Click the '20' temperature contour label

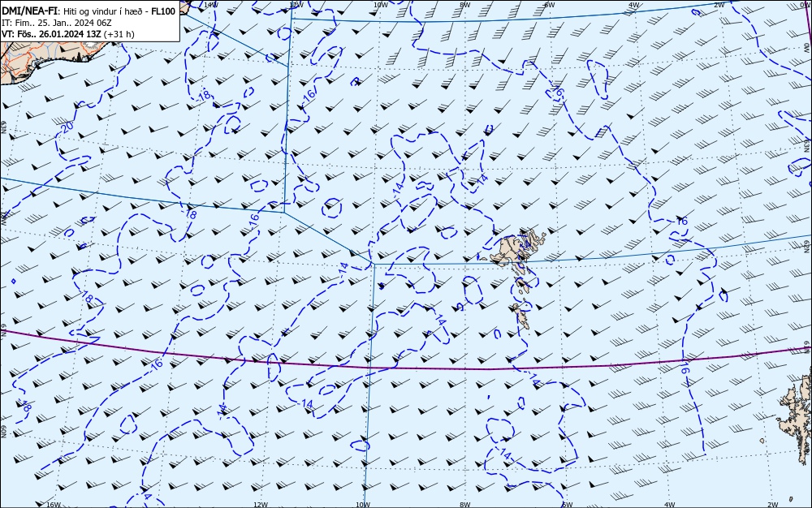pyautogui.click(x=67, y=126)
